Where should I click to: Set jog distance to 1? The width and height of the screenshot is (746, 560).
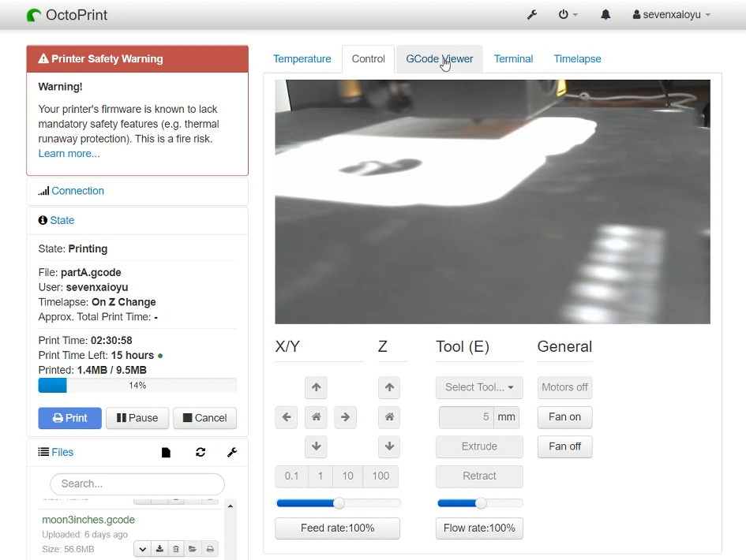click(321, 476)
